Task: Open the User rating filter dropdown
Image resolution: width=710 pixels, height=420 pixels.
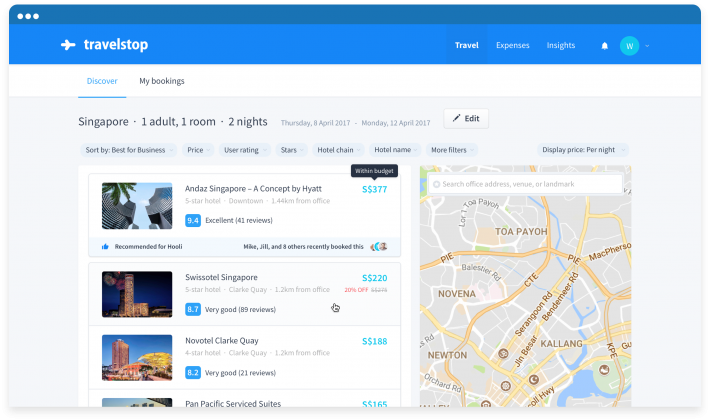Action: 244,150
